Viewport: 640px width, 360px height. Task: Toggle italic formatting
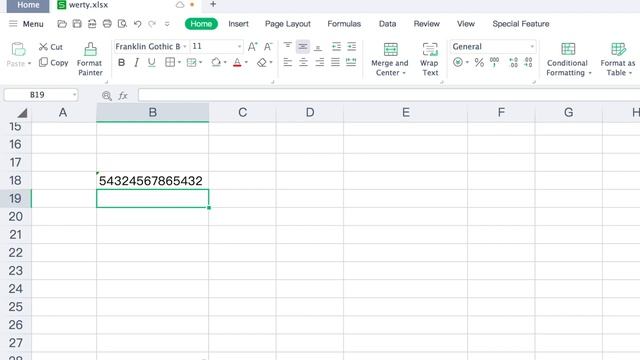click(x=136, y=62)
